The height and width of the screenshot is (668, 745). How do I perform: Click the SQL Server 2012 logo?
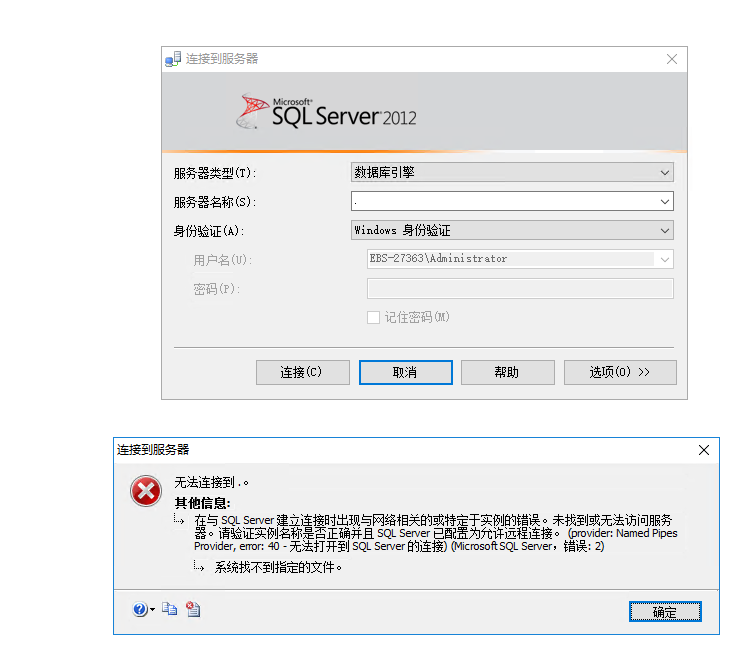click(326, 112)
